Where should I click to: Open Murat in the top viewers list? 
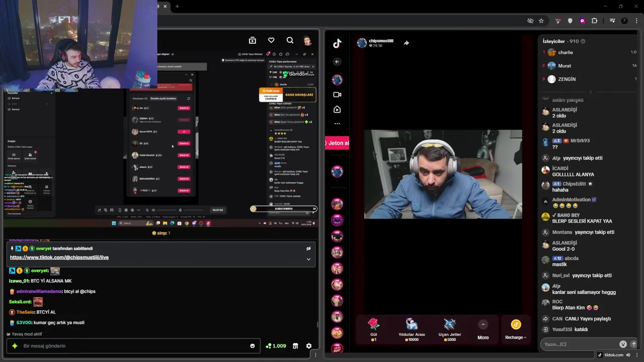(x=565, y=66)
